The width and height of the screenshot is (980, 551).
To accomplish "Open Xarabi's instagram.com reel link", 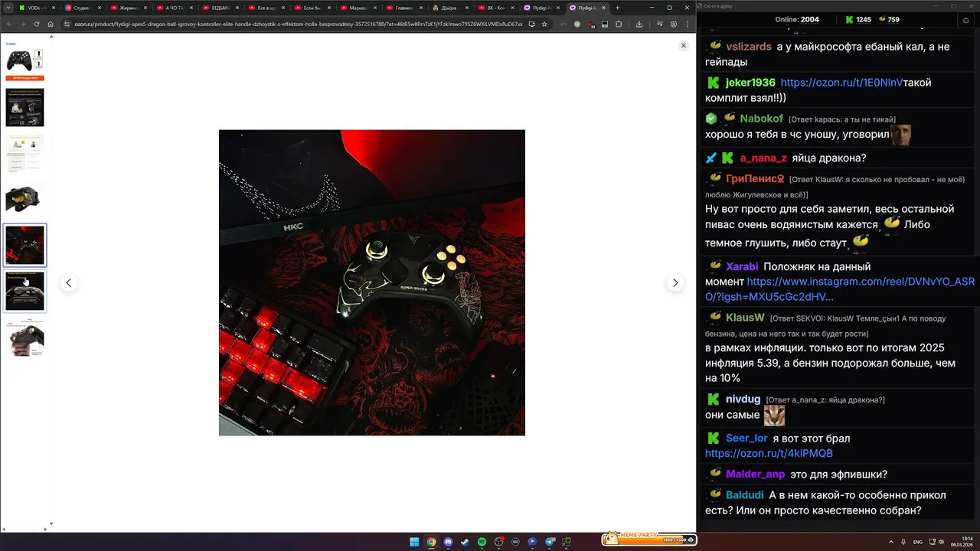I will click(x=840, y=289).
